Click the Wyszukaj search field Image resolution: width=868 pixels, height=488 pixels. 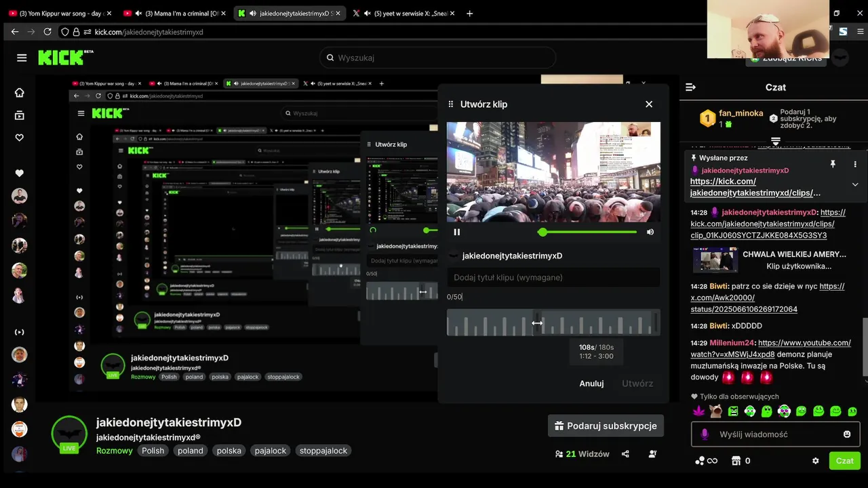point(437,58)
